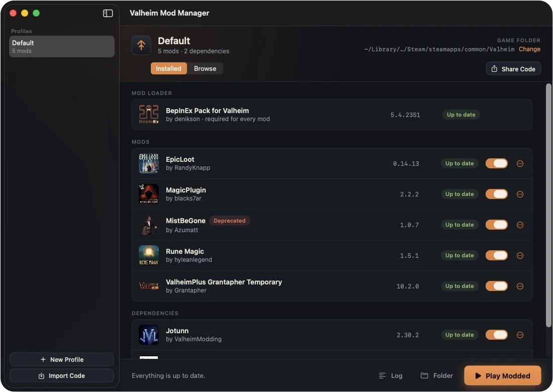Click Jotunn version 2.30.2
This screenshot has height=392, width=553.
click(407, 335)
